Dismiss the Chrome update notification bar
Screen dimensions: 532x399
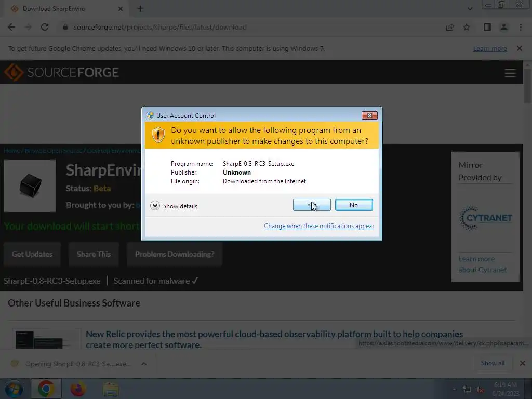point(520,48)
